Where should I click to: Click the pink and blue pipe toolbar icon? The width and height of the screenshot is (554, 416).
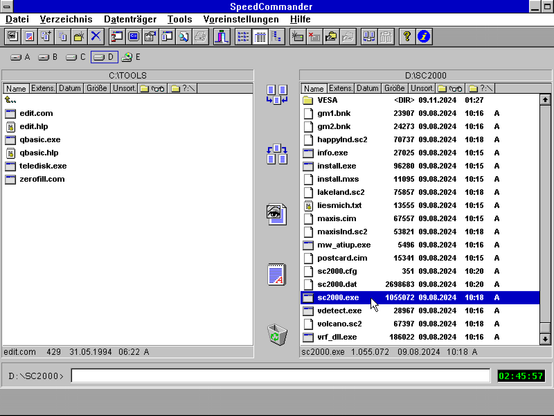222,36
